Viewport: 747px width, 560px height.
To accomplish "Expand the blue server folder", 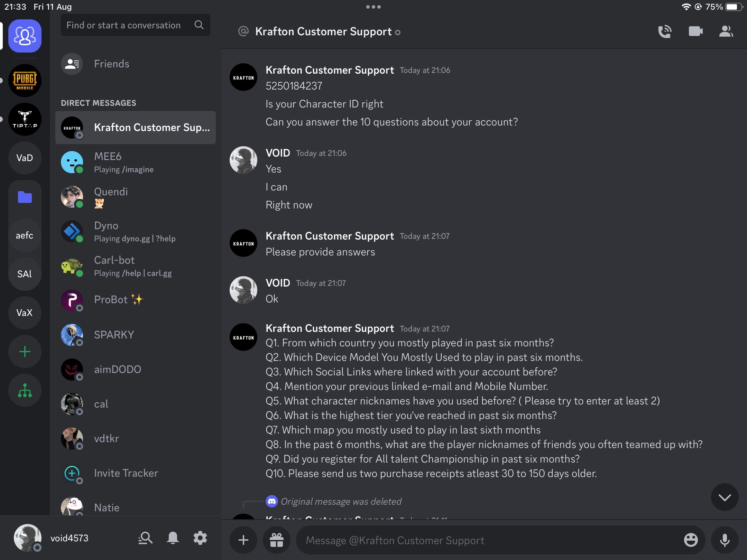I will coord(25,197).
